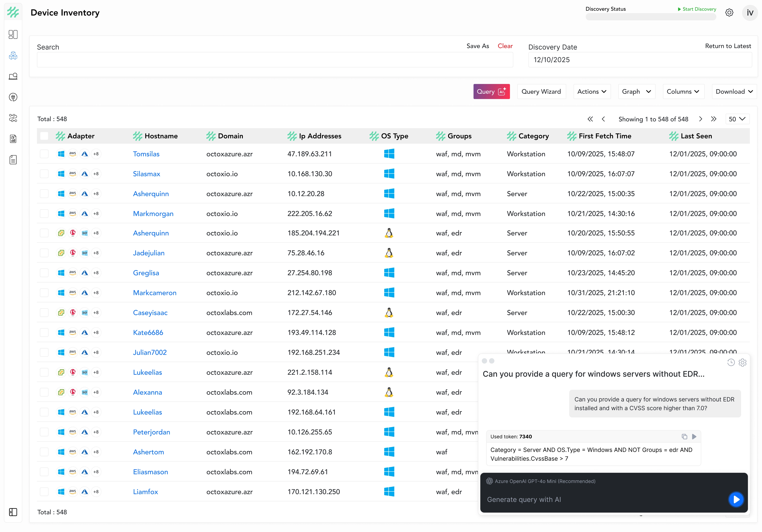Image resolution: width=762 pixels, height=532 pixels.
Task: Click Windows OS icon in Silasmax row
Action: [x=389, y=174]
